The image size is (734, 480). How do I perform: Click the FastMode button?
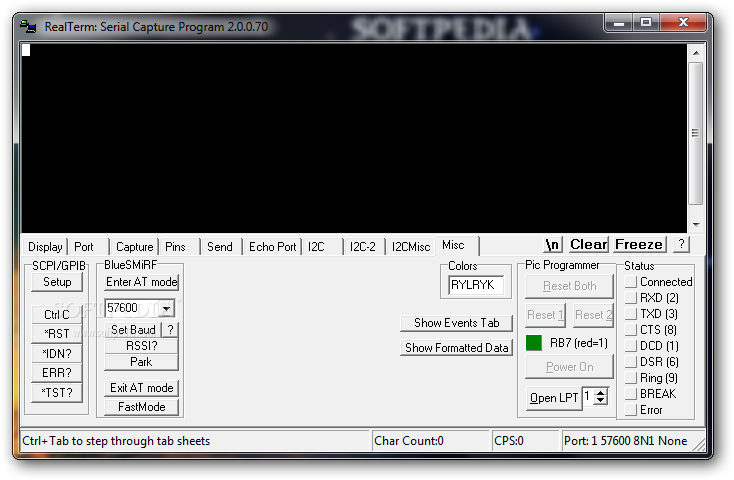click(141, 407)
